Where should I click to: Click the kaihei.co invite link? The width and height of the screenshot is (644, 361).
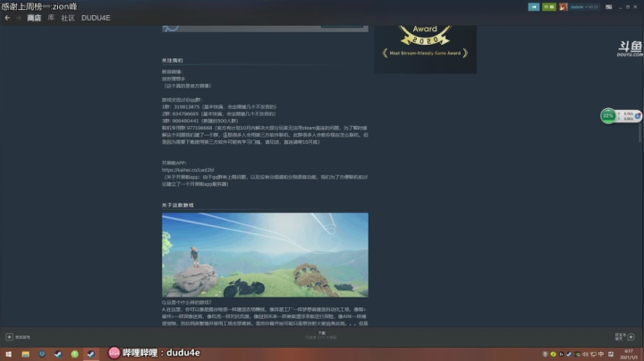pyautogui.click(x=188, y=170)
